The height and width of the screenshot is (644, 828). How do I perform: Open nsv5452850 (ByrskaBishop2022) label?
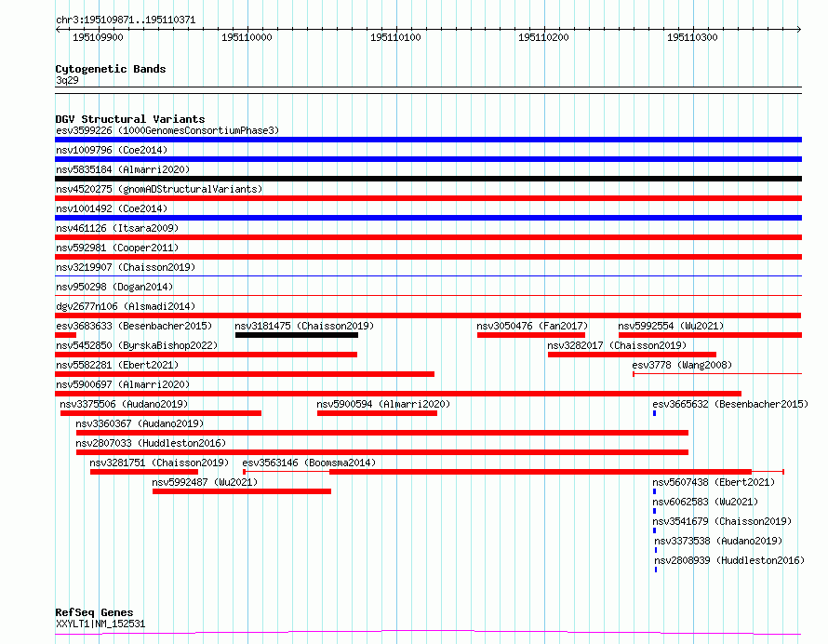[137, 345]
